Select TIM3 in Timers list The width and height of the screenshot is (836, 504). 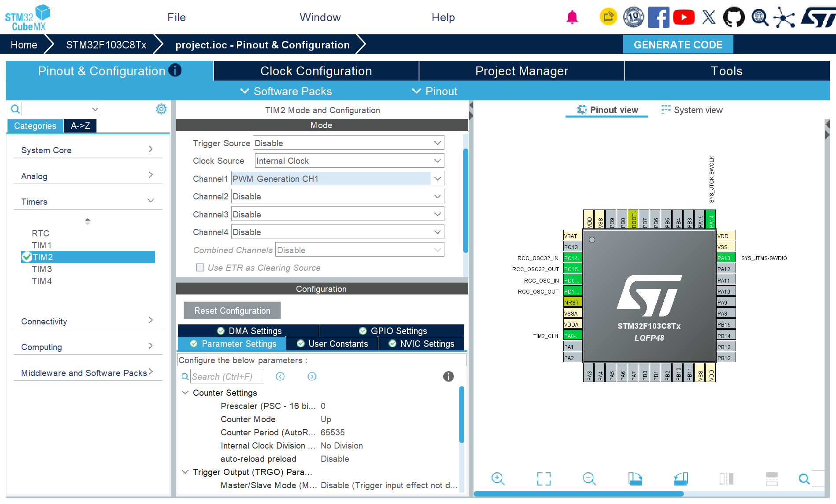coord(42,269)
